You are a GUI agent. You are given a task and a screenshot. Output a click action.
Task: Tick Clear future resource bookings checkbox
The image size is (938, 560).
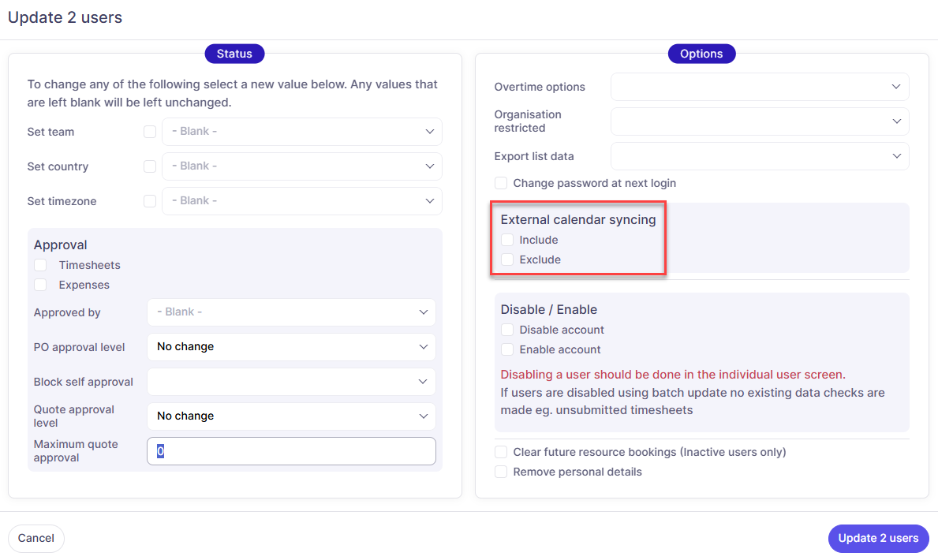point(501,452)
